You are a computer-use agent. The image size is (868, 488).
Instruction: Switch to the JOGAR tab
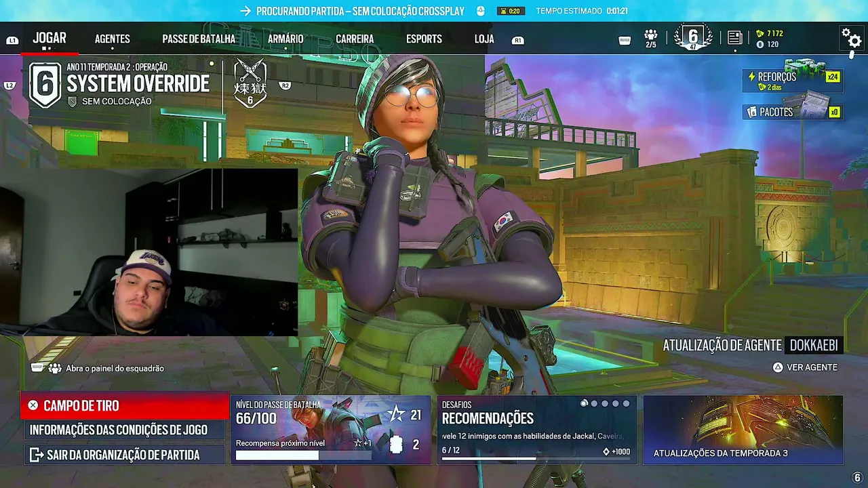point(50,38)
